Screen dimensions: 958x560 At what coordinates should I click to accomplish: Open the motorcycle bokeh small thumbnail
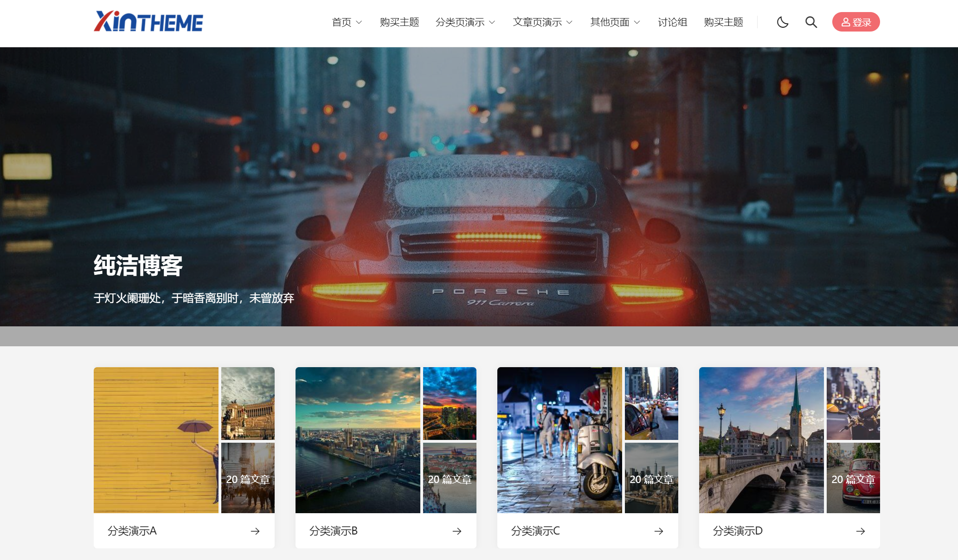pos(853,403)
